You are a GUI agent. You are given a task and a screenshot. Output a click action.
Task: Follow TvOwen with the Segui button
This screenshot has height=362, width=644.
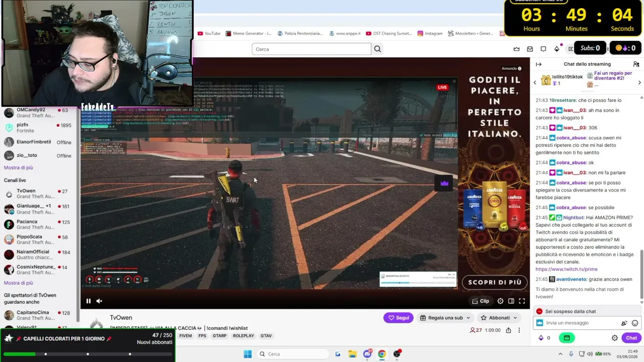[398, 318]
